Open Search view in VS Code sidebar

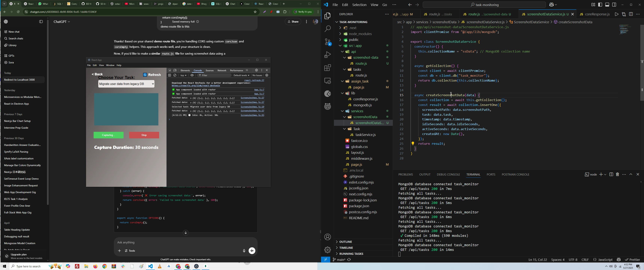point(327,29)
